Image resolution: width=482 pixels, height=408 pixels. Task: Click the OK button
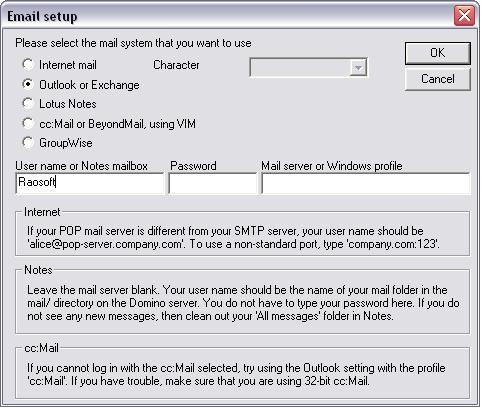click(x=437, y=53)
